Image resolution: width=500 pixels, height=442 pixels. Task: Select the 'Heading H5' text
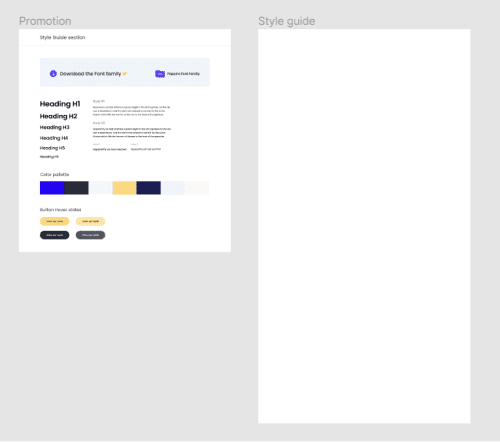click(x=52, y=148)
